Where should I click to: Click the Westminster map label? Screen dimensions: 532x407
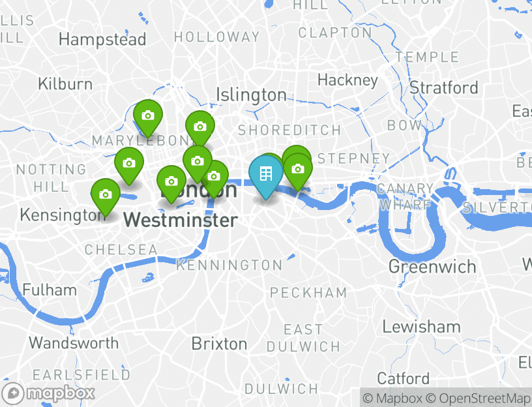(180, 220)
